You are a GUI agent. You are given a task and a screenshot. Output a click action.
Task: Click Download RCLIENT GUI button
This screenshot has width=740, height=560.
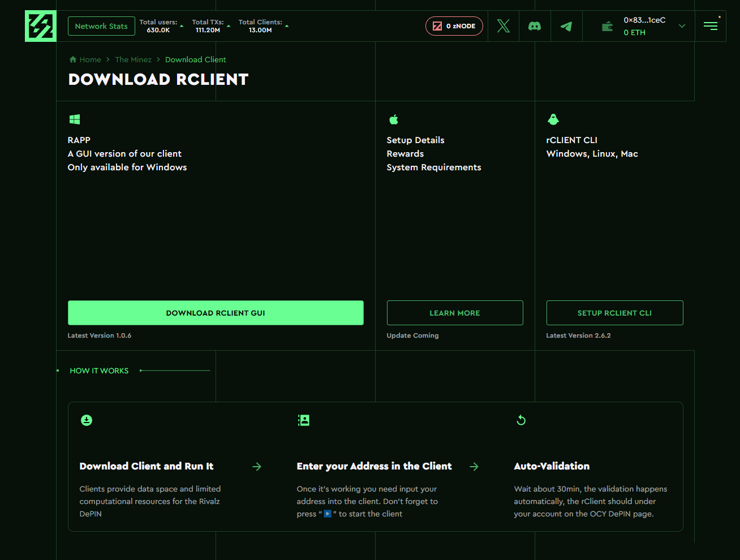pyautogui.click(x=216, y=313)
